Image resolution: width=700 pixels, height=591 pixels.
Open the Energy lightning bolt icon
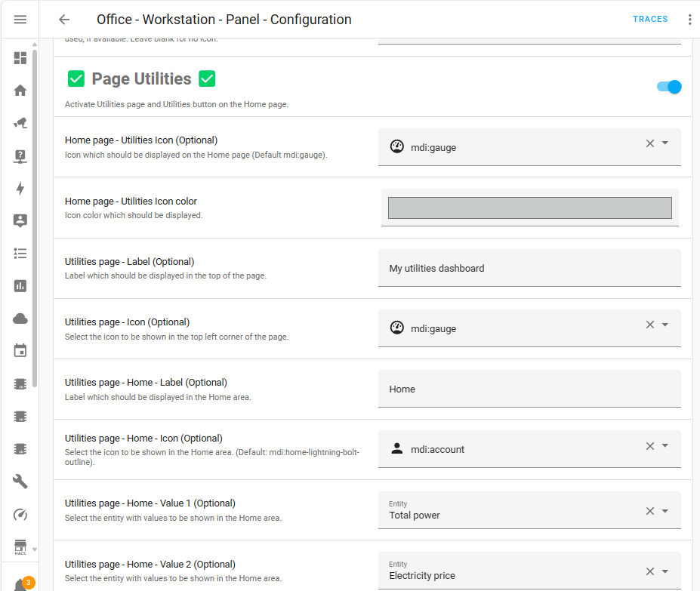tap(20, 189)
